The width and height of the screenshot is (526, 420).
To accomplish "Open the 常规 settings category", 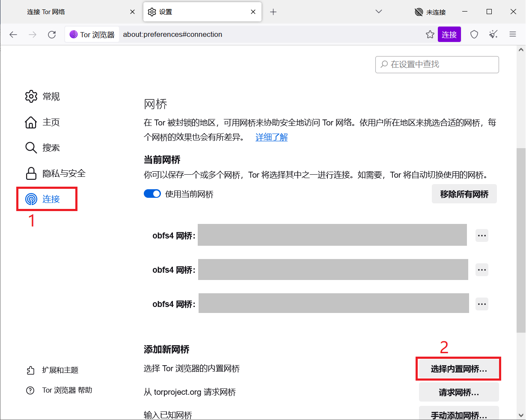I will [x=43, y=97].
